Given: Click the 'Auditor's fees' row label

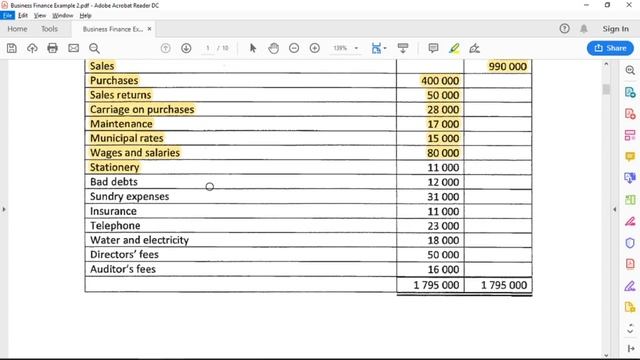Looking at the screenshot, I should pyautogui.click(x=123, y=269).
